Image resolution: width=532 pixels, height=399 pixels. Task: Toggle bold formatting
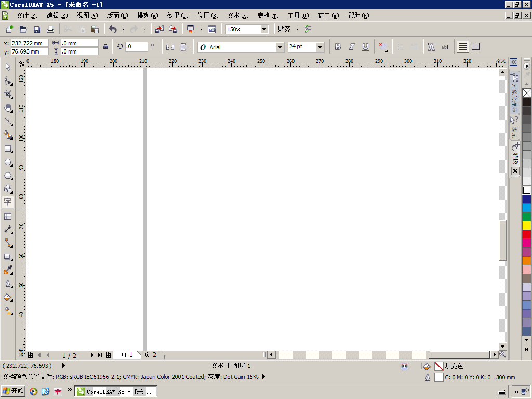338,47
